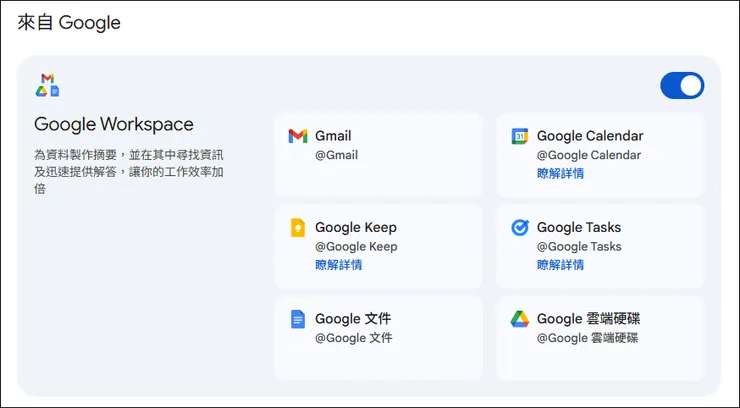Click the @Google Tasks handle
Image resolution: width=740 pixels, height=408 pixels.
[579, 246]
